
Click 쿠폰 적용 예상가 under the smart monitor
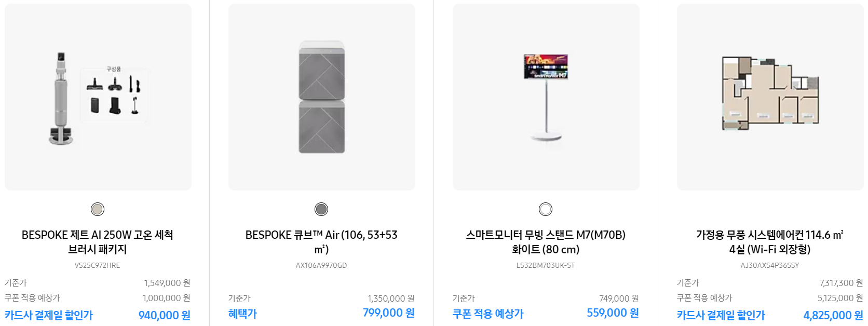[x=489, y=314]
